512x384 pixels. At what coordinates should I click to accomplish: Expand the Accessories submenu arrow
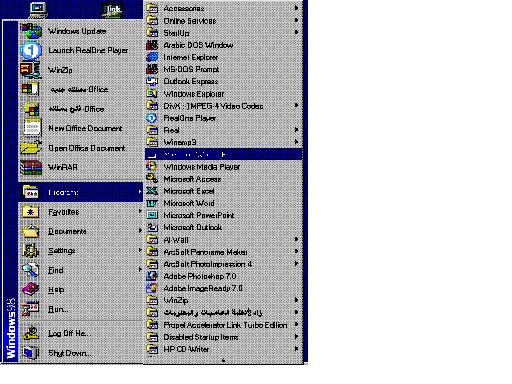296,8
